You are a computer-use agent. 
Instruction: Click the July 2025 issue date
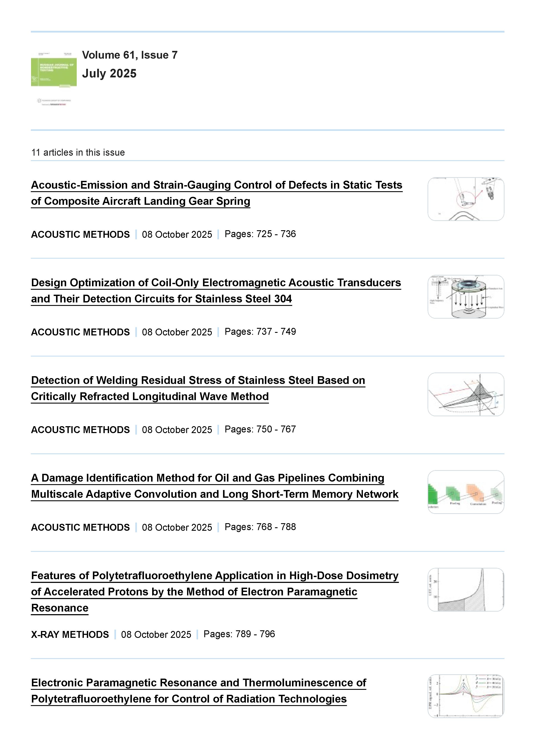[109, 74]
